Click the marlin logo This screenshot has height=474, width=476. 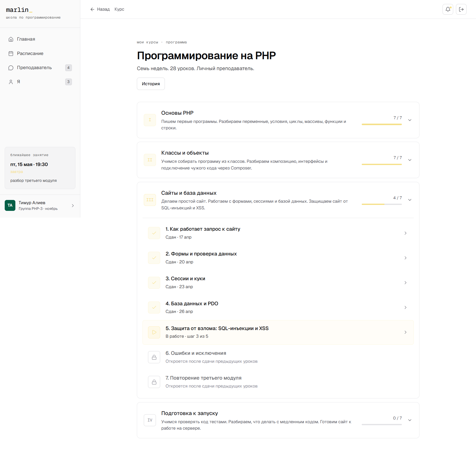coord(19,10)
